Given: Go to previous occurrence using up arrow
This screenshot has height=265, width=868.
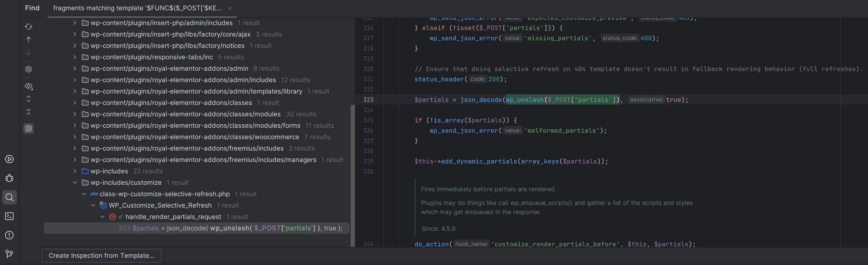Looking at the screenshot, I should (29, 40).
